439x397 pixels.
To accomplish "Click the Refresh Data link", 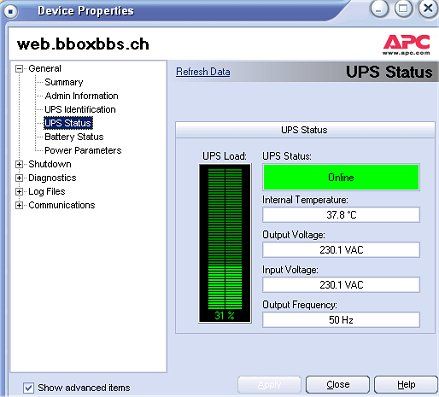I will click(x=203, y=72).
